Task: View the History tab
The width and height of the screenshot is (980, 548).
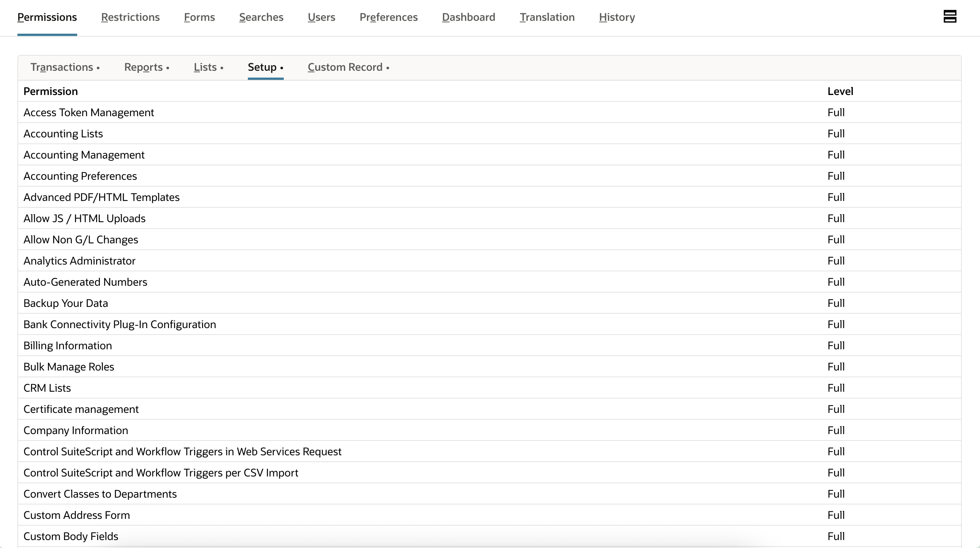Action: [x=617, y=17]
